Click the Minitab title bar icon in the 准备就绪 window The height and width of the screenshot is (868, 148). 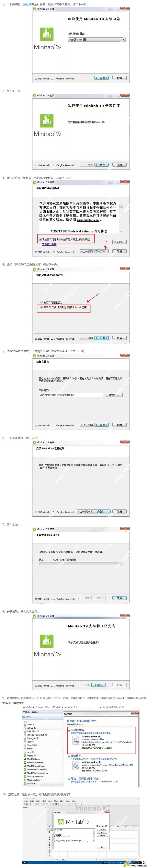click(x=34, y=442)
